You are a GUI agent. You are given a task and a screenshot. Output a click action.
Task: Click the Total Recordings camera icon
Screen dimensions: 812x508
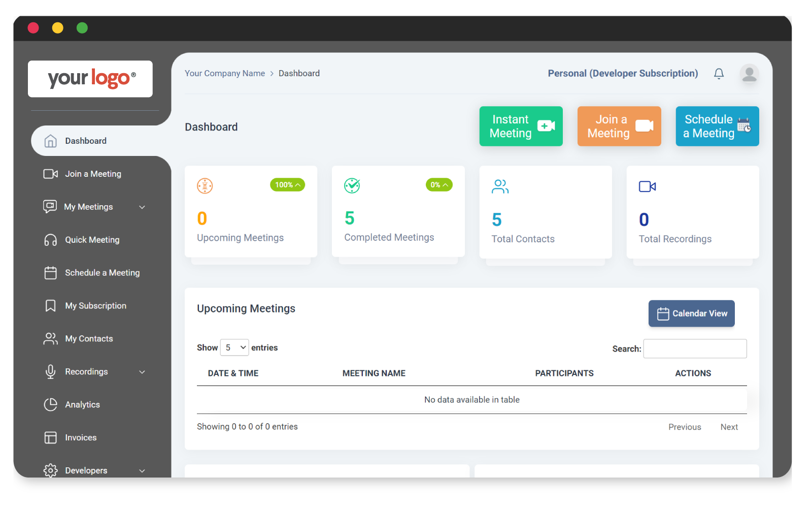(647, 186)
